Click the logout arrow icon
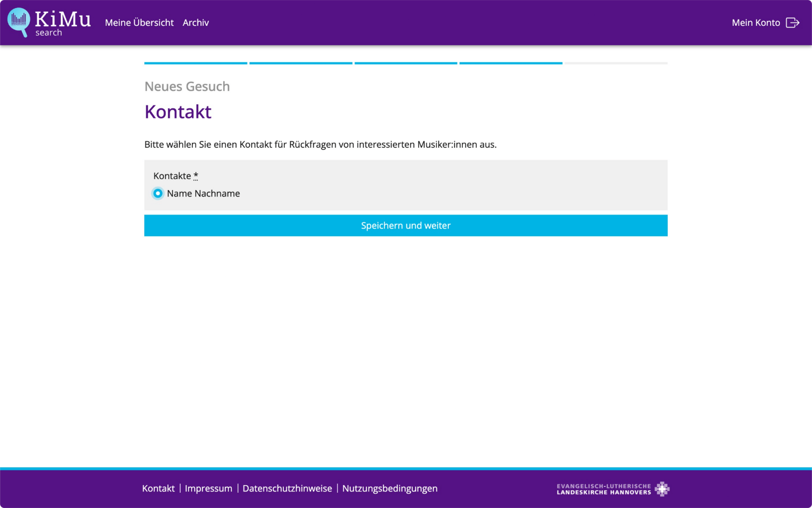The height and width of the screenshot is (508, 812). pyautogui.click(x=793, y=23)
